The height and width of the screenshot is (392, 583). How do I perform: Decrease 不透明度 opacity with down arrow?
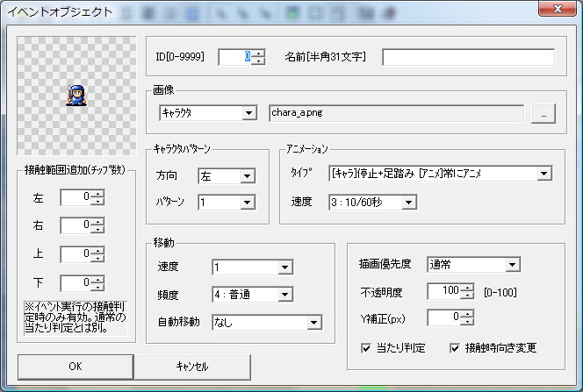[468, 296]
